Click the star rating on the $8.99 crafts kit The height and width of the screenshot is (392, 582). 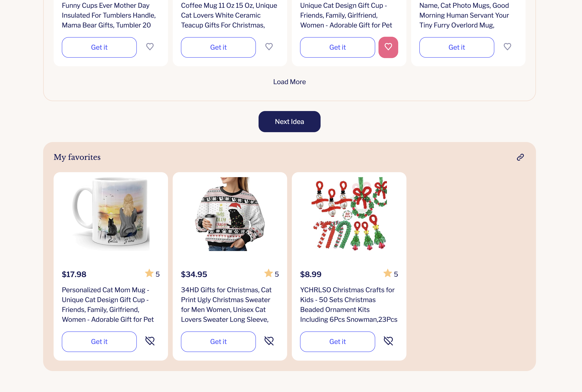point(390,274)
